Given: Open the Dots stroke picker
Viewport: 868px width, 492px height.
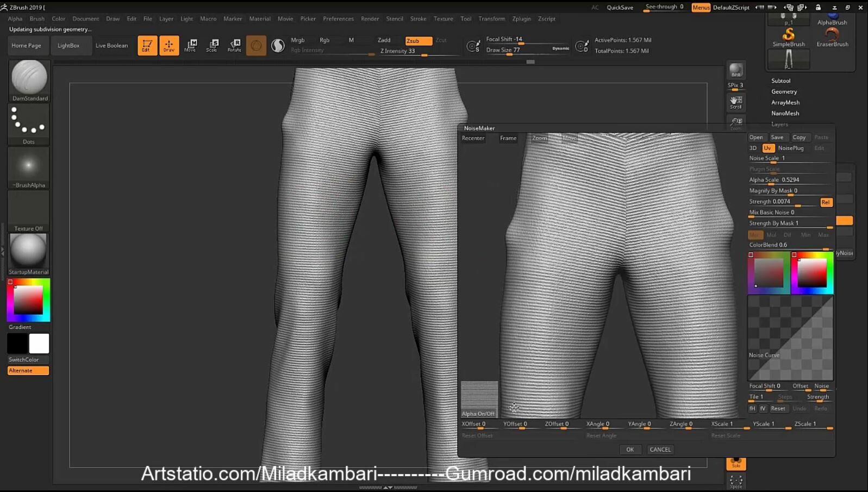Looking at the screenshot, I should pos(29,124).
